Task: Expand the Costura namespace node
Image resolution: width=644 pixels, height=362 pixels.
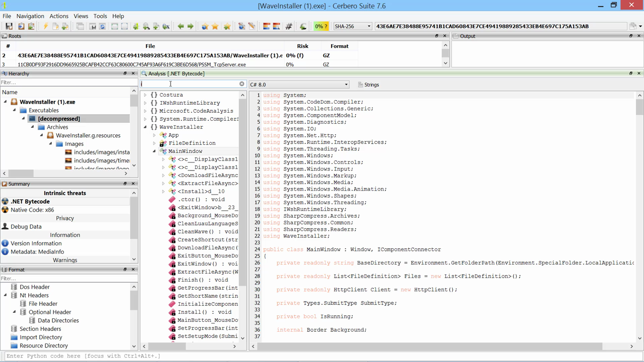Action: [x=145, y=95]
